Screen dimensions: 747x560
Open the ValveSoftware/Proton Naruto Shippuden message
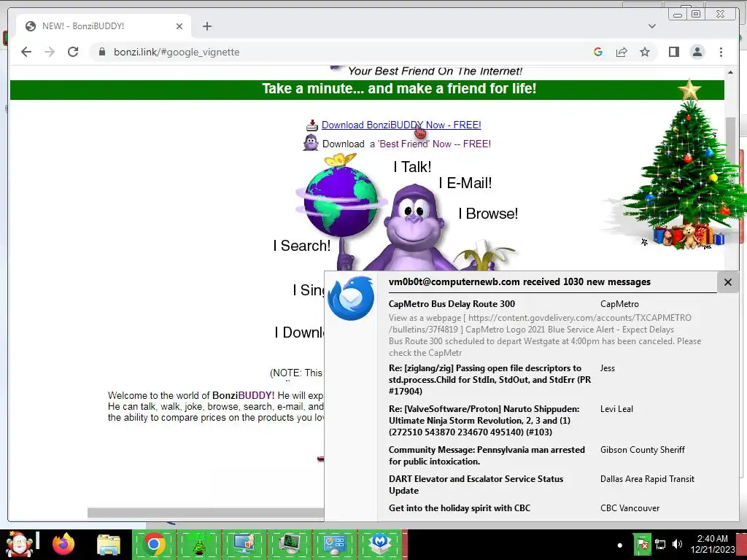(484, 421)
